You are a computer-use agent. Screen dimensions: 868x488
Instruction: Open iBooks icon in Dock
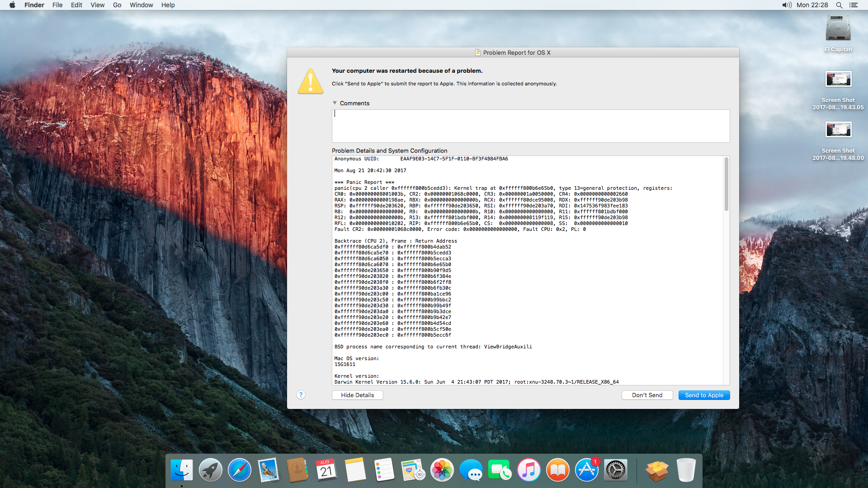[x=558, y=470]
